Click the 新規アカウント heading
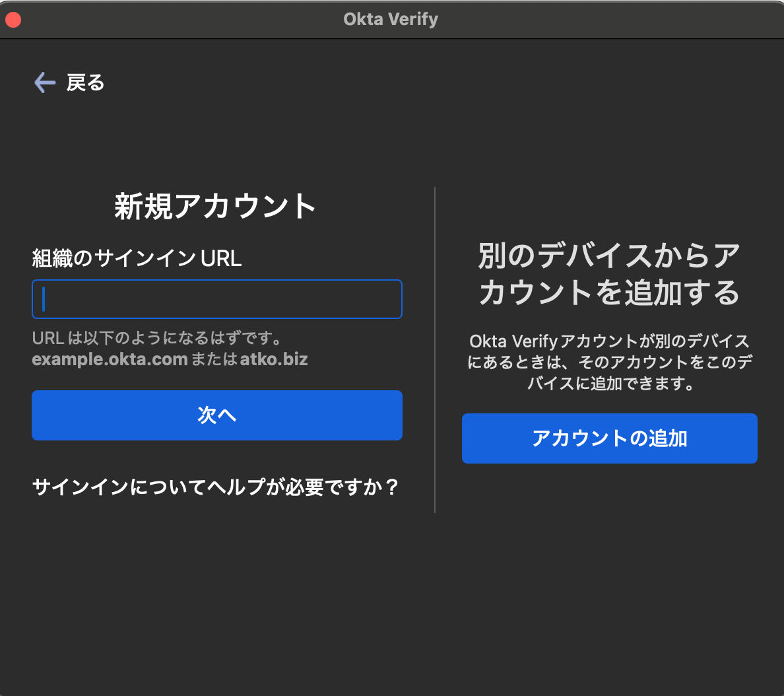This screenshot has height=696, width=784. (x=215, y=206)
